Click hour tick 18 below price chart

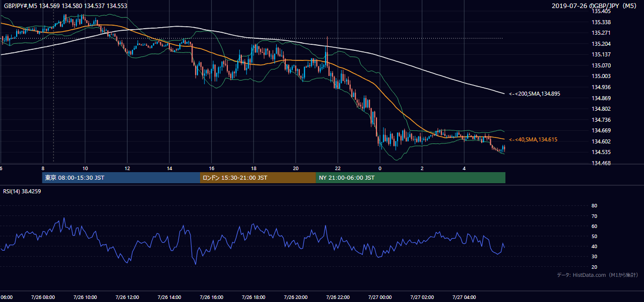253,169
